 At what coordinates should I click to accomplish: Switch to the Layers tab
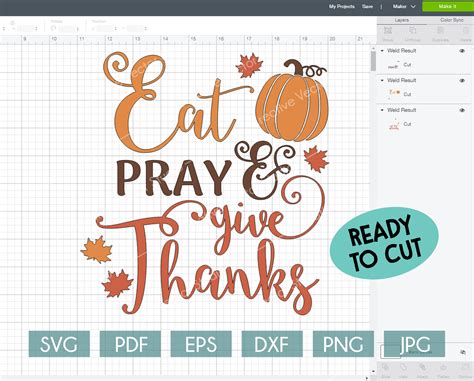[402, 20]
